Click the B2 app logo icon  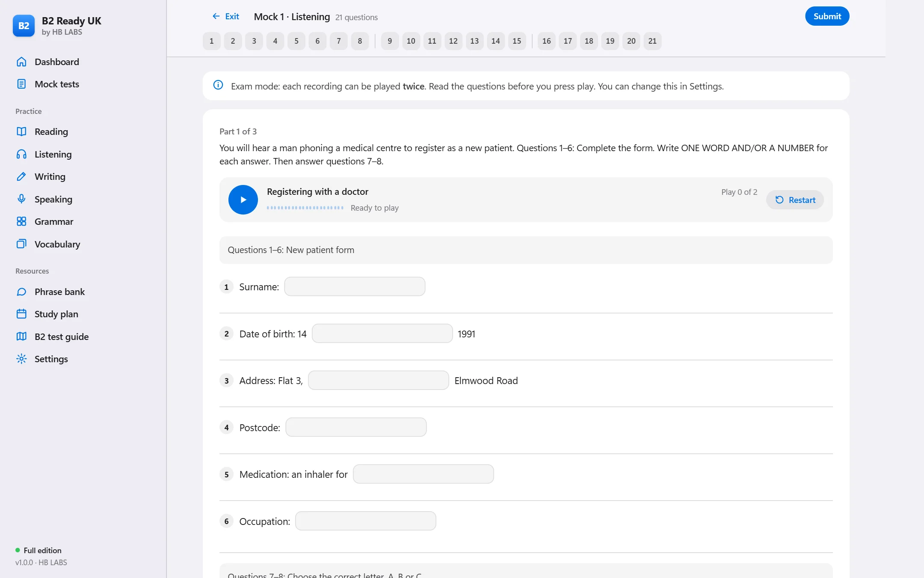[x=24, y=26]
